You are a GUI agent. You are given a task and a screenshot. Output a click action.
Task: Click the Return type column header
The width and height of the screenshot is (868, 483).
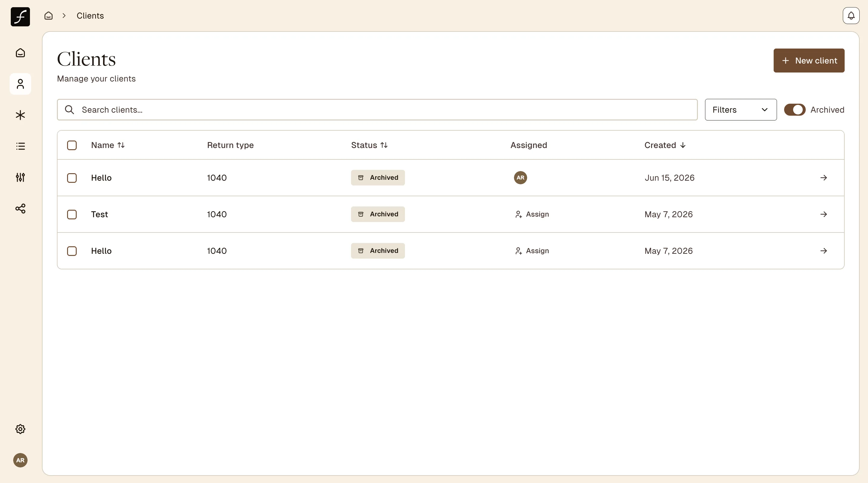click(x=230, y=145)
